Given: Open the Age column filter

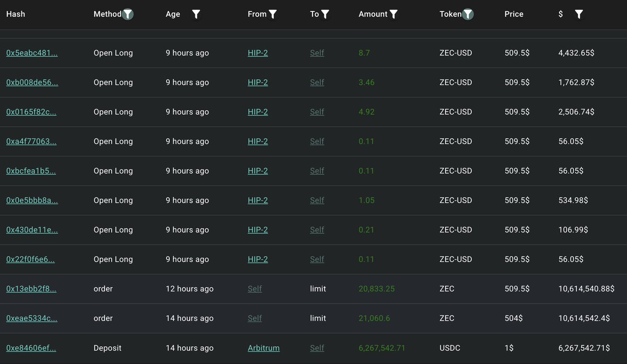Looking at the screenshot, I should coord(196,14).
